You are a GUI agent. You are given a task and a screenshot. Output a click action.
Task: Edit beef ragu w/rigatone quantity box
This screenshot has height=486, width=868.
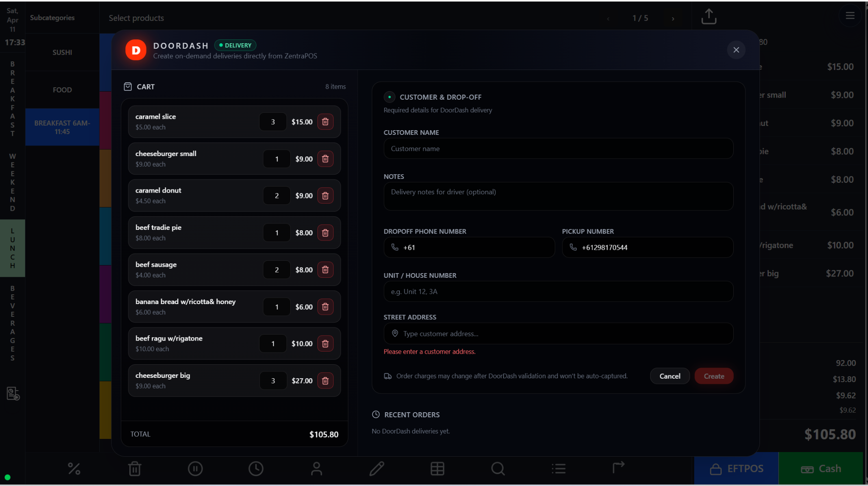pos(273,344)
